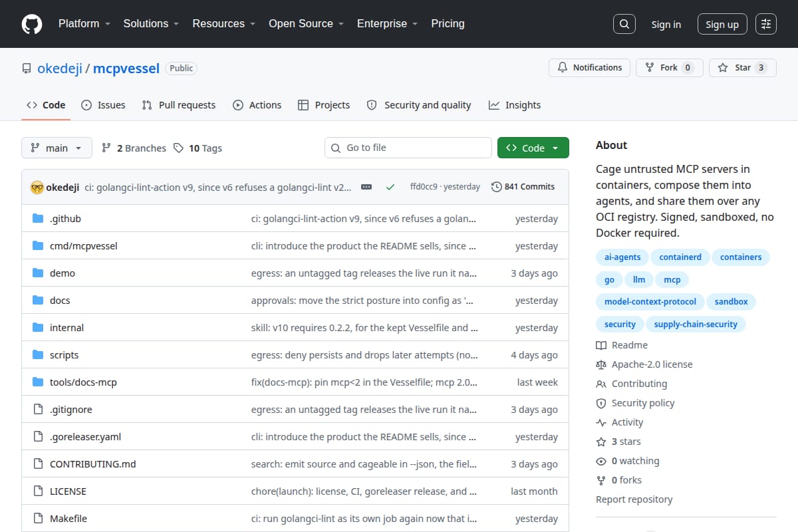Click the LICENSE file icon
The image size is (798, 532).
38,491
